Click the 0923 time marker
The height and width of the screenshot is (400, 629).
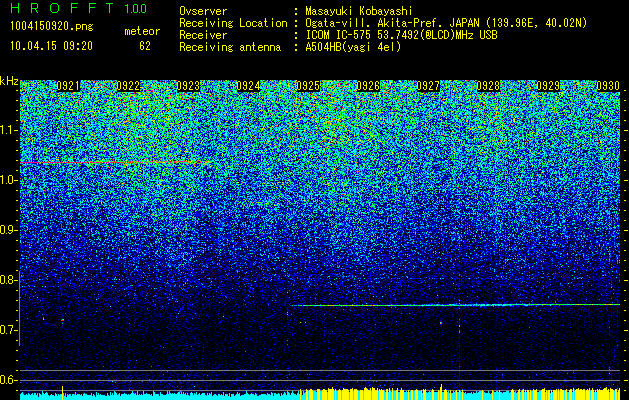point(188,86)
